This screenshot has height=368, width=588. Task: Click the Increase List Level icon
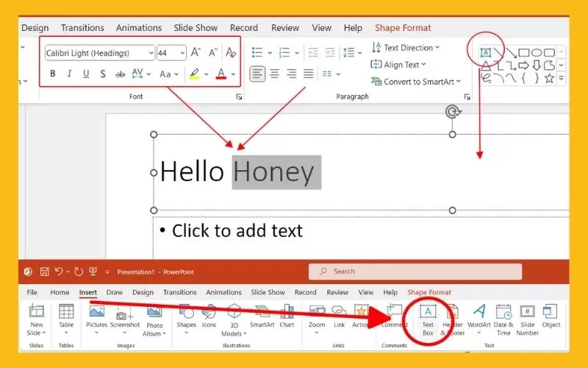pos(330,52)
